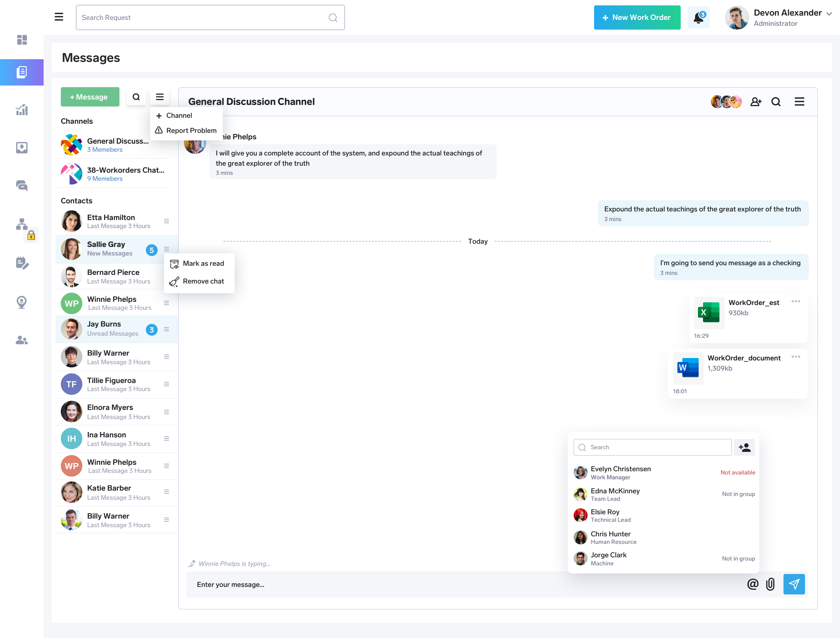Viewport: 840px width, 638px height.
Task: Expand Devon Alexander profile dropdown
Action: tap(829, 14)
